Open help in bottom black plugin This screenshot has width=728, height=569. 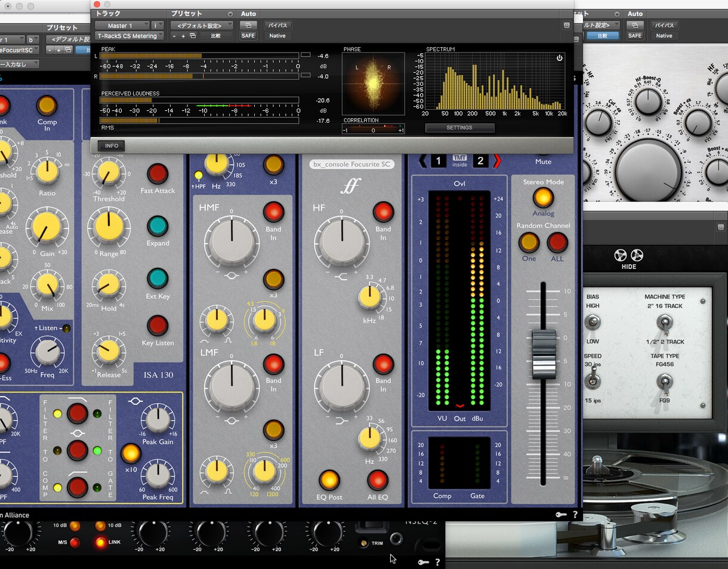click(x=437, y=562)
